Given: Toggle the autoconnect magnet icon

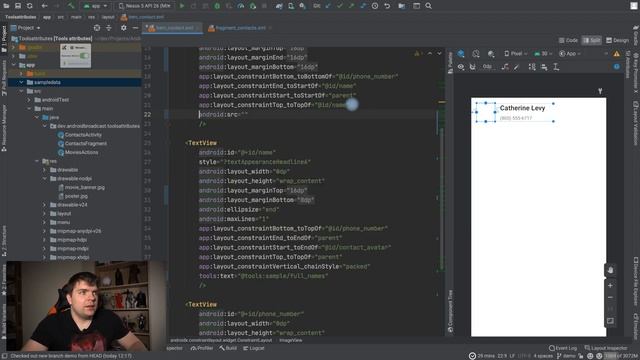Looking at the screenshot, I should pyautogui.click(x=473, y=67).
